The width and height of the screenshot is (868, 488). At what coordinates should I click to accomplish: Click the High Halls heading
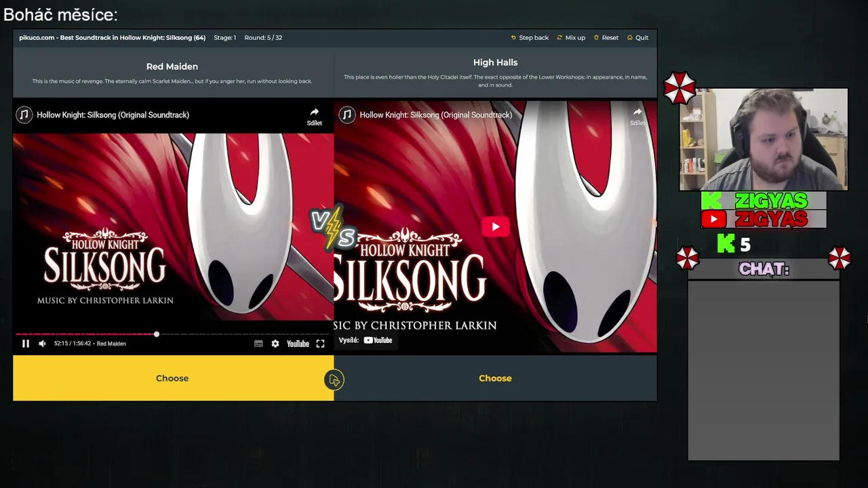(495, 62)
